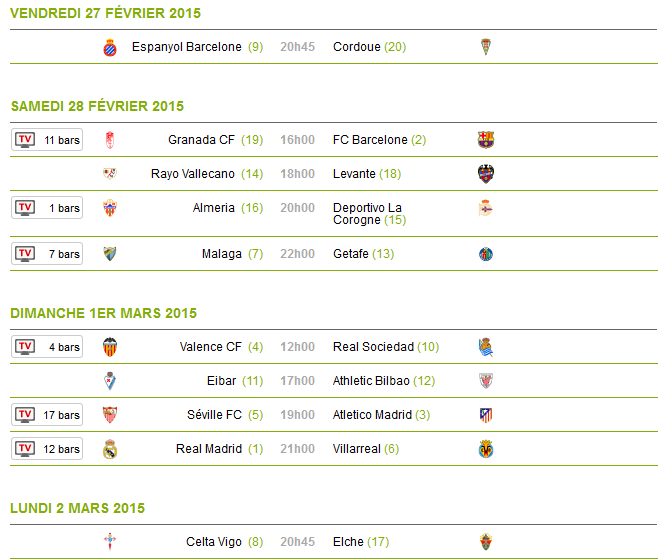
Task: Open the 12 bars TV button for Real Madrid
Action: [x=47, y=449]
